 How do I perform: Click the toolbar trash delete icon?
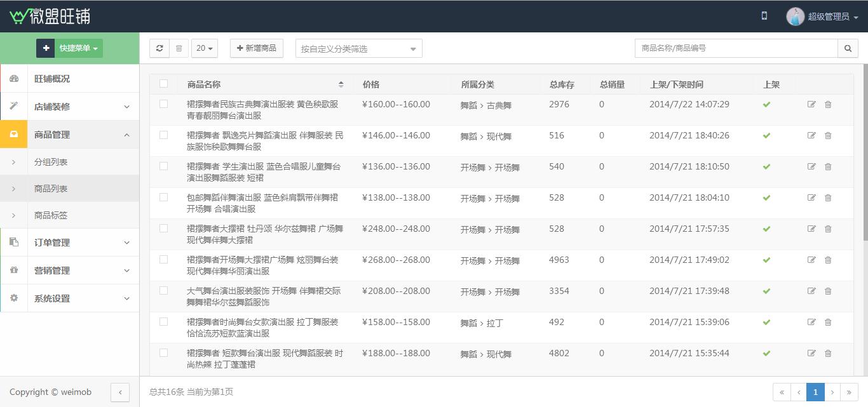pyautogui.click(x=179, y=48)
